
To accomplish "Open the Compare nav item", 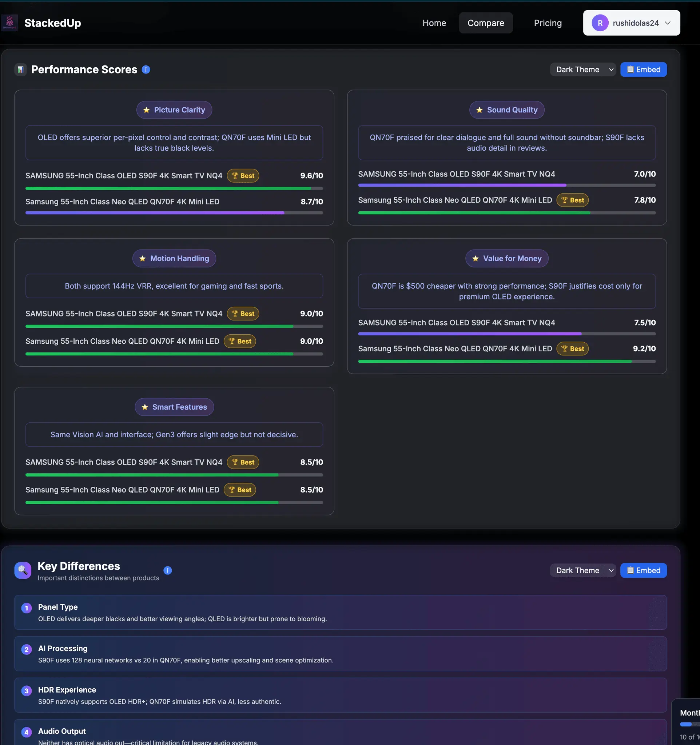I will [x=486, y=23].
